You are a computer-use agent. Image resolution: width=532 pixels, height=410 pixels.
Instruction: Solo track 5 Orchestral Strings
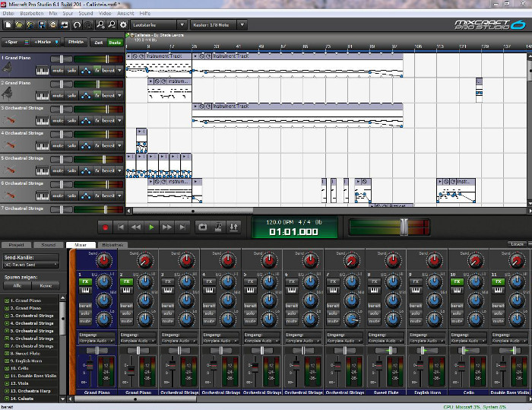pyautogui.click(x=71, y=171)
